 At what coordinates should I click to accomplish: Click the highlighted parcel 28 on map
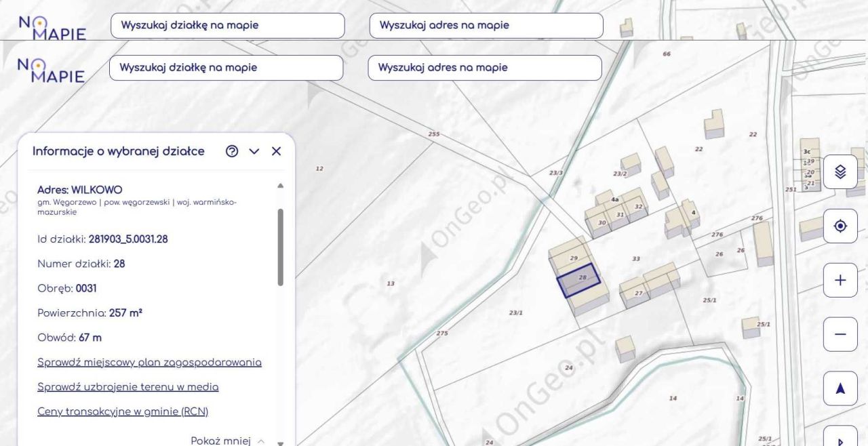click(x=578, y=281)
